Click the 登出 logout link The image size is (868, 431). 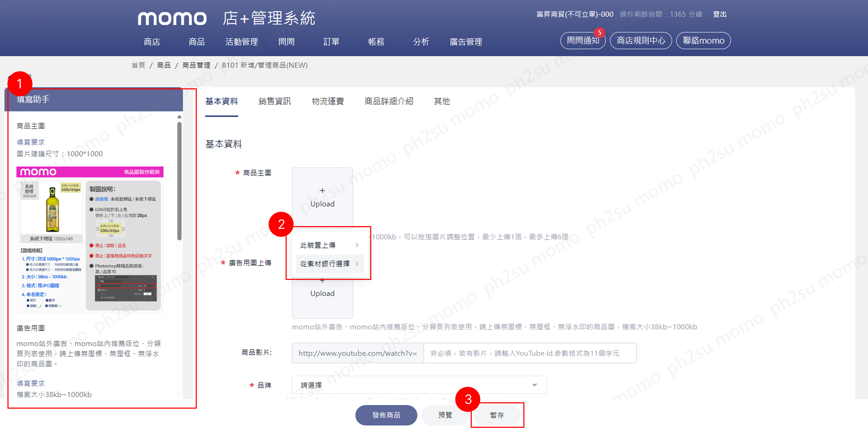point(719,14)
